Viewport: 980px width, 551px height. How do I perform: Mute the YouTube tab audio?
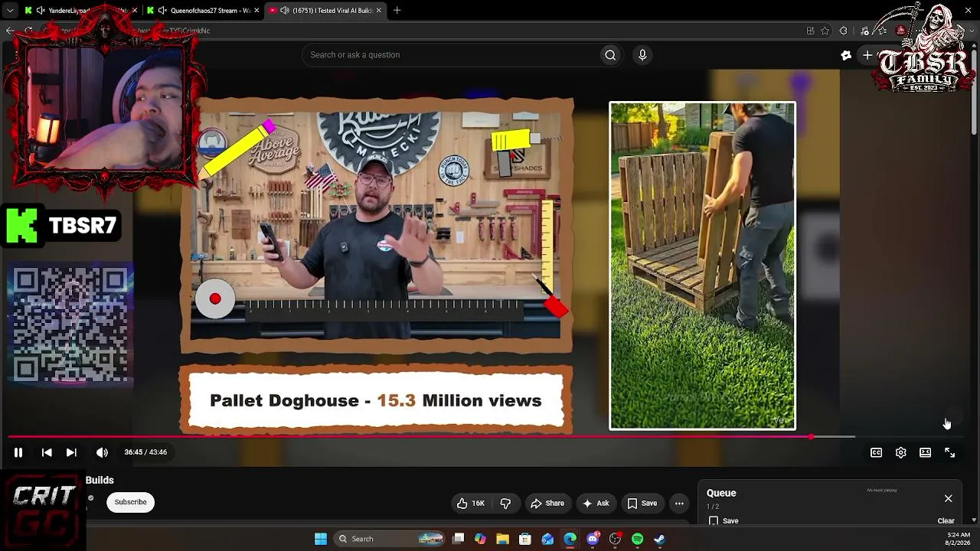tap(285, 11)
